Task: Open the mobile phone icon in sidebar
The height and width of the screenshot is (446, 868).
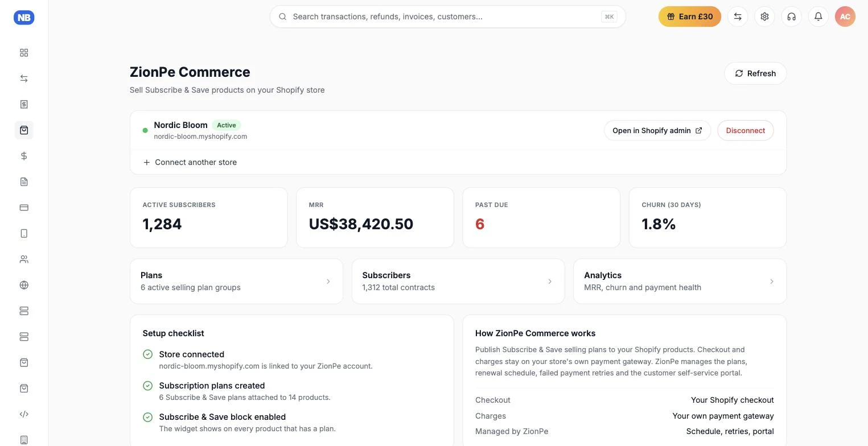Action: [24, 233]
